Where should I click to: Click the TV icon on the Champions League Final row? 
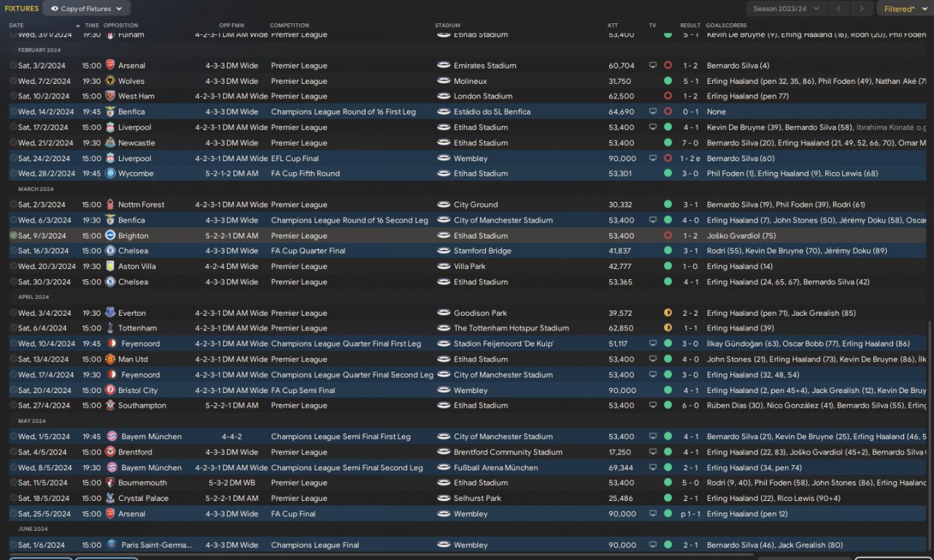[652, 545]
